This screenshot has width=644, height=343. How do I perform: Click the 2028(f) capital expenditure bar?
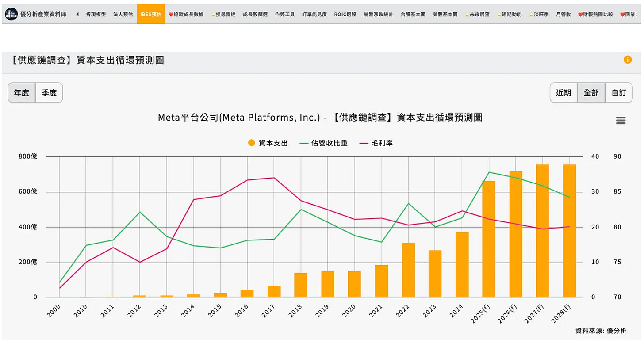pyautogui.click(x=569, y=231)
